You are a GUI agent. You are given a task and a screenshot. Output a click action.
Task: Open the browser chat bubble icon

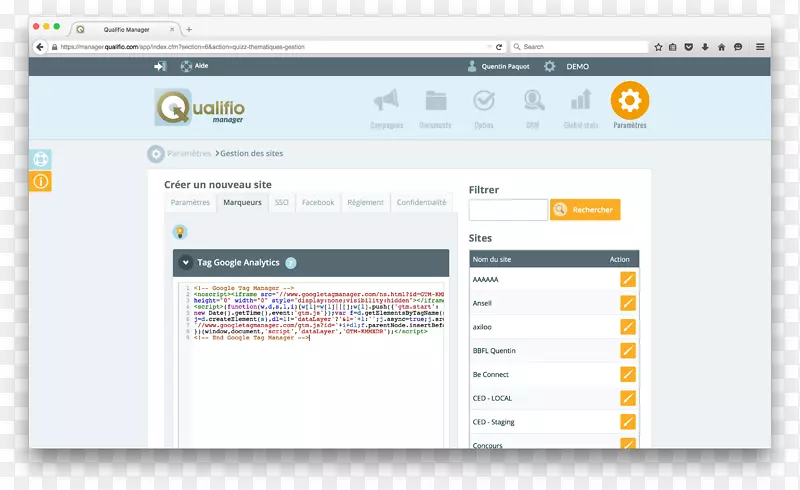(738, 47)
